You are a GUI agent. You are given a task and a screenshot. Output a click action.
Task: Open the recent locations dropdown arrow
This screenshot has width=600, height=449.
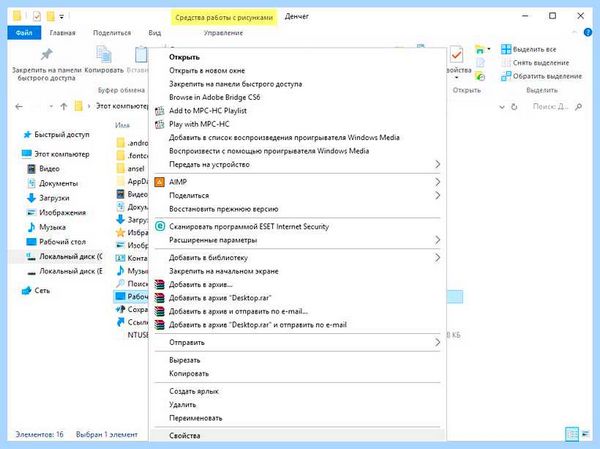tap(51, 107)
